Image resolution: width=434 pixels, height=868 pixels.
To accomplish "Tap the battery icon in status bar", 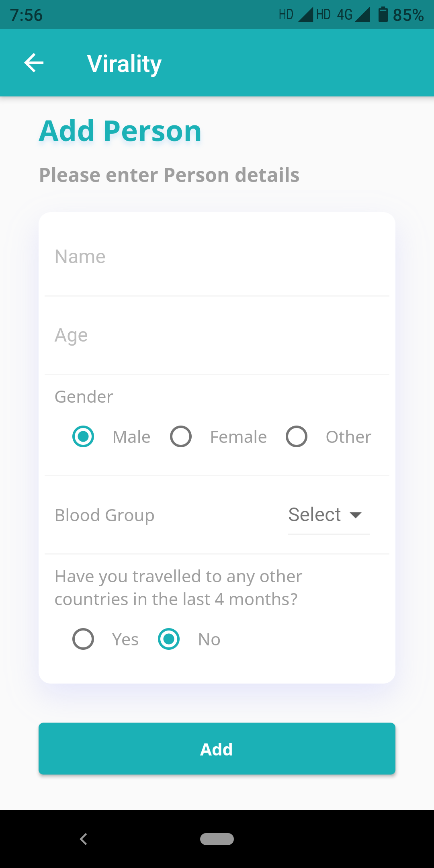I will tap(383, 15).
